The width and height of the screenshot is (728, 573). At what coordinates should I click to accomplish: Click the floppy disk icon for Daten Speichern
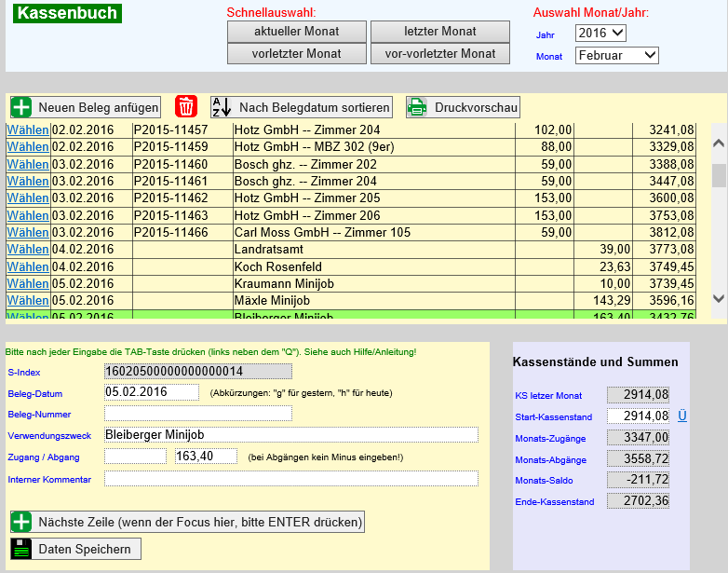[x=21, y=549]
